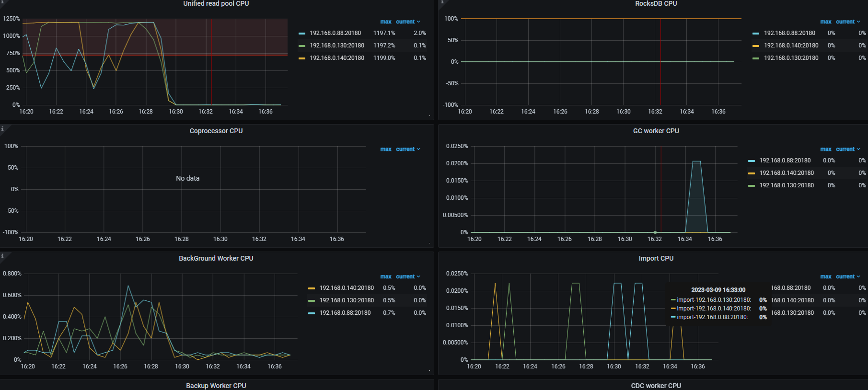The height and width of the screenshot is (390, 868).
Task: Click info icon of Coprocessor CPU panel
Action: (x=2, y=128)
